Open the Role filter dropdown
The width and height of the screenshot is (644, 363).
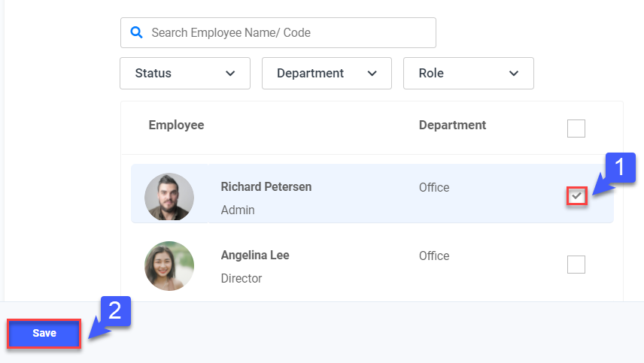(468, 74)
